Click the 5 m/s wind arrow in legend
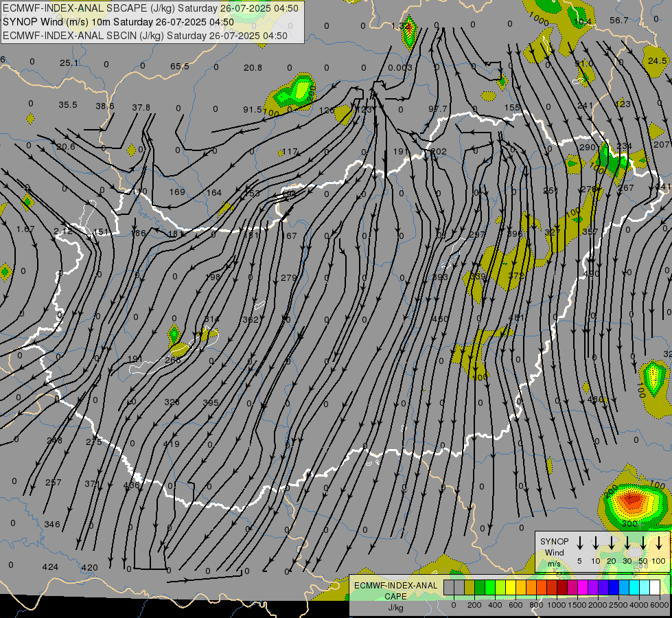The height and width of the screenshot is (618, 672). [579, 542]
